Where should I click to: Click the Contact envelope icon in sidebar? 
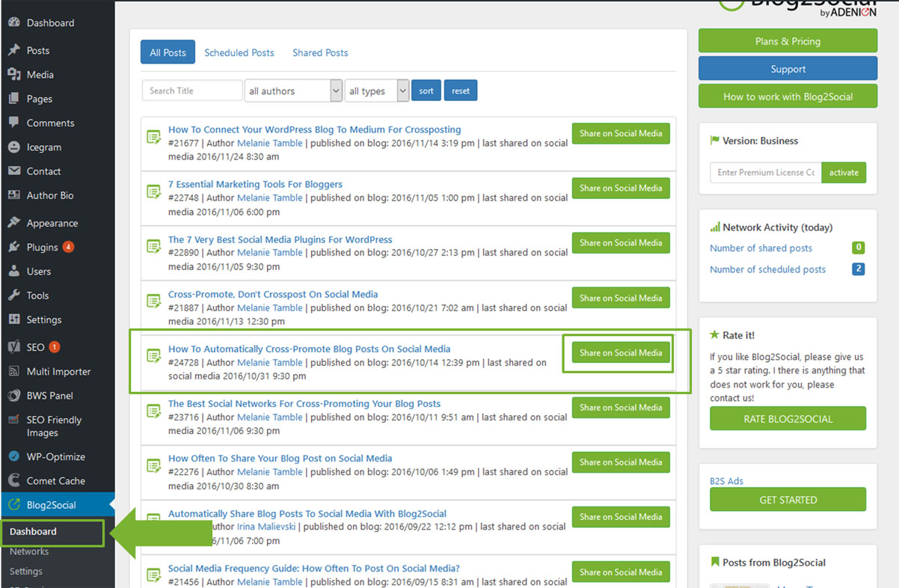pyautogui.click(x=13, y=171)
